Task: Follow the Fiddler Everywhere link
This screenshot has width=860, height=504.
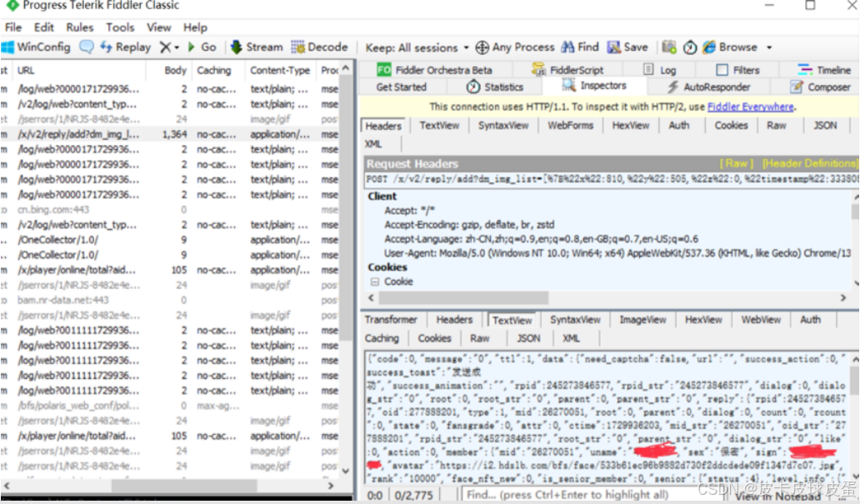Action: (750, 107)
